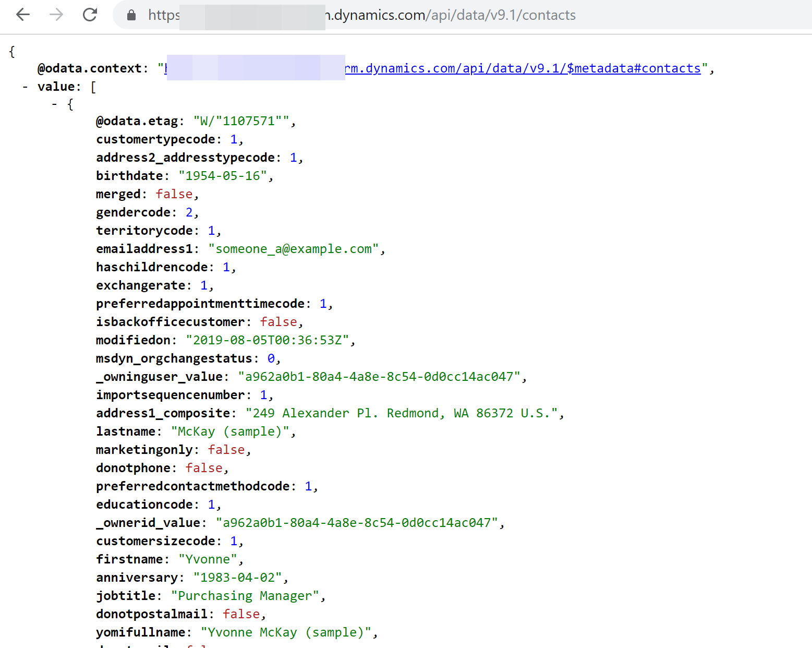812x648 pixels.
Task: Click the browser back arrow icon
Action: 22,15
